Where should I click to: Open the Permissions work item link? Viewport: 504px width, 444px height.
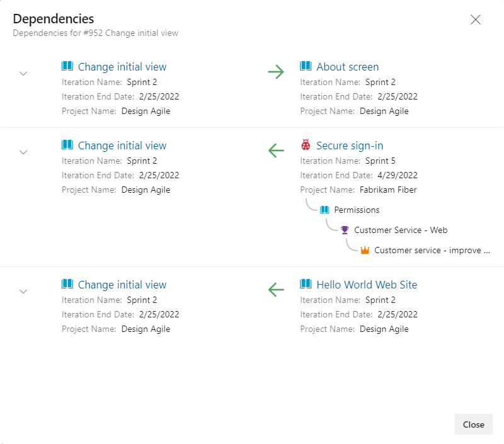point(357,210)
